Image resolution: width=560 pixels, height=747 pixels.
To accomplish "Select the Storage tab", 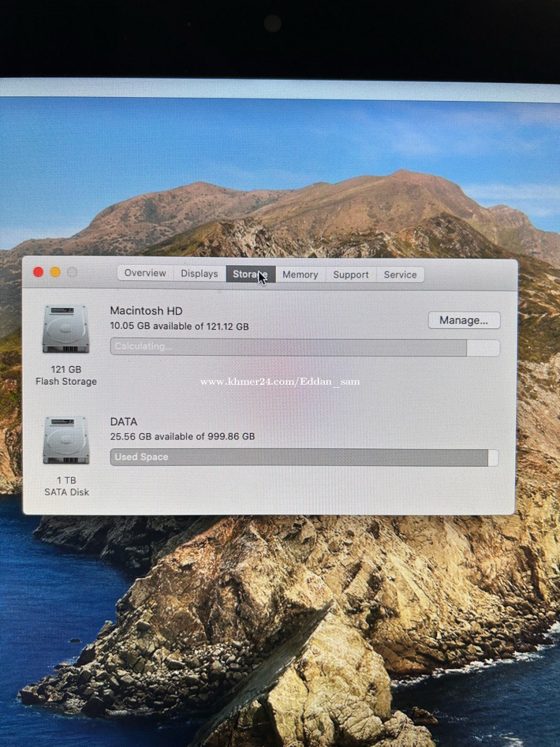I will [x=250, y=274].
